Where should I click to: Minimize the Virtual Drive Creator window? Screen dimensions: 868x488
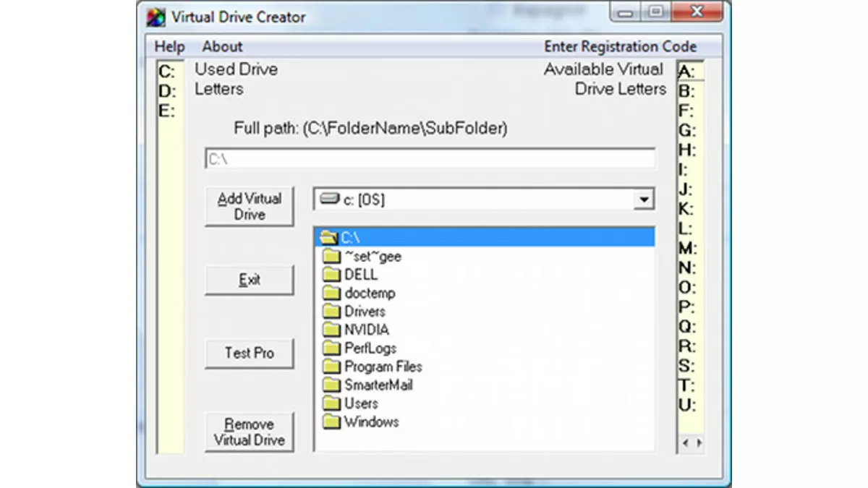tap(625, 12)
